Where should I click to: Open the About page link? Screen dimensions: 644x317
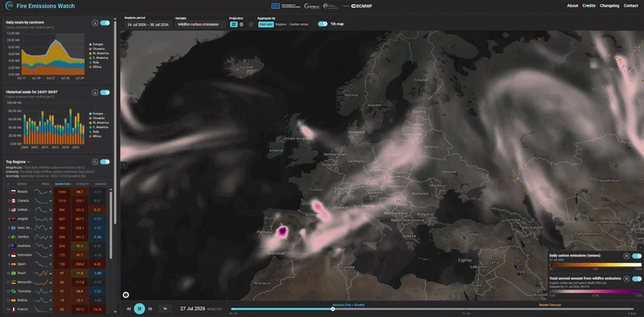[572, 6]
